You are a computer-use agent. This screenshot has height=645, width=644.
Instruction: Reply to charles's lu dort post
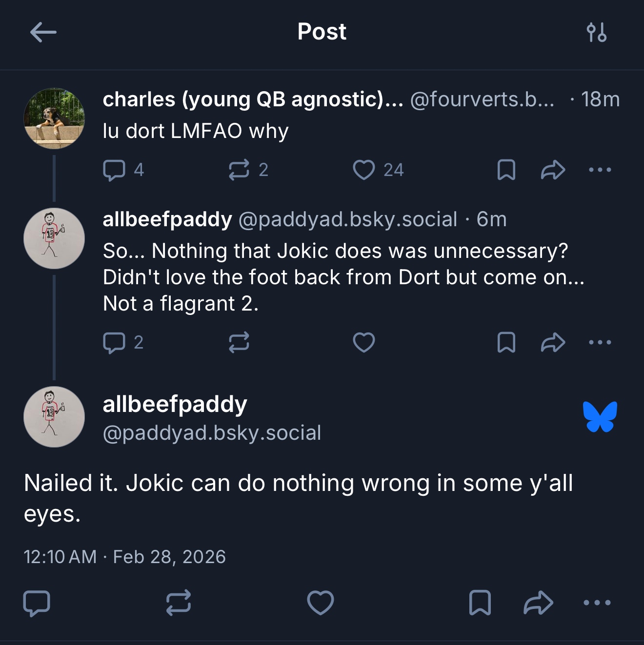coord(114,170)
